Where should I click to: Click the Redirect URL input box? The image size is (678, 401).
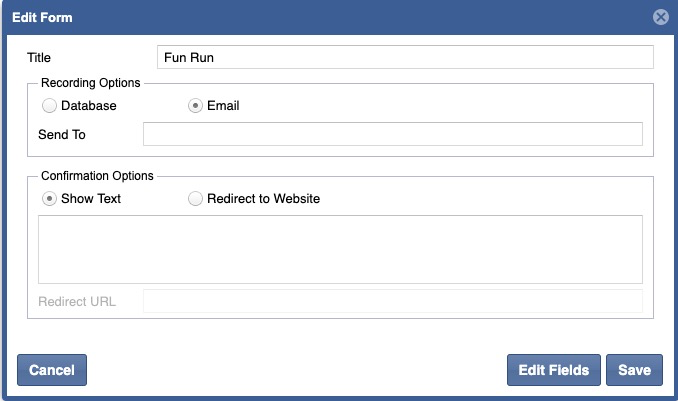(x=392, y=301)
